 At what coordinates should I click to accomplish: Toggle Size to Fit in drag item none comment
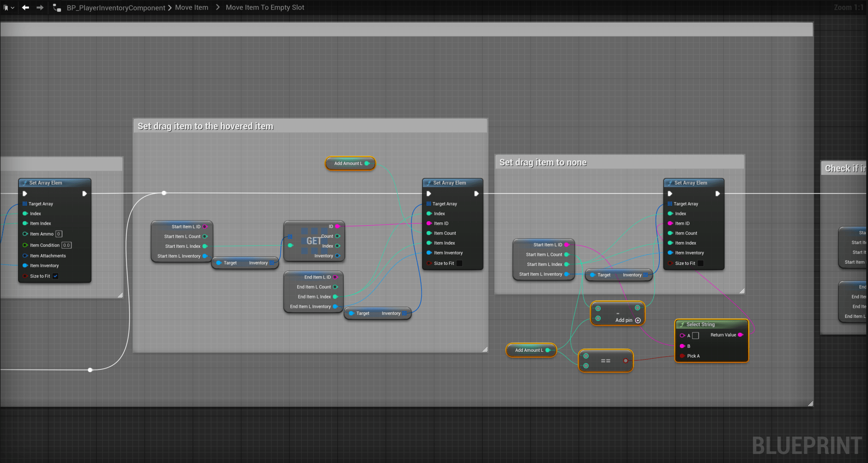point(700,263)
